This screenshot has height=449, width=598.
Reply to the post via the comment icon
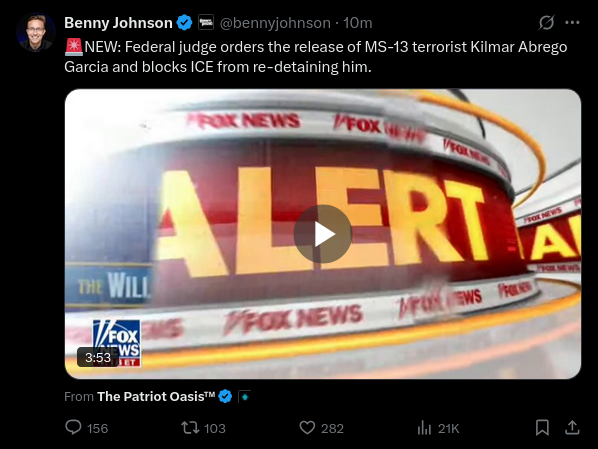tap(73, 428)
